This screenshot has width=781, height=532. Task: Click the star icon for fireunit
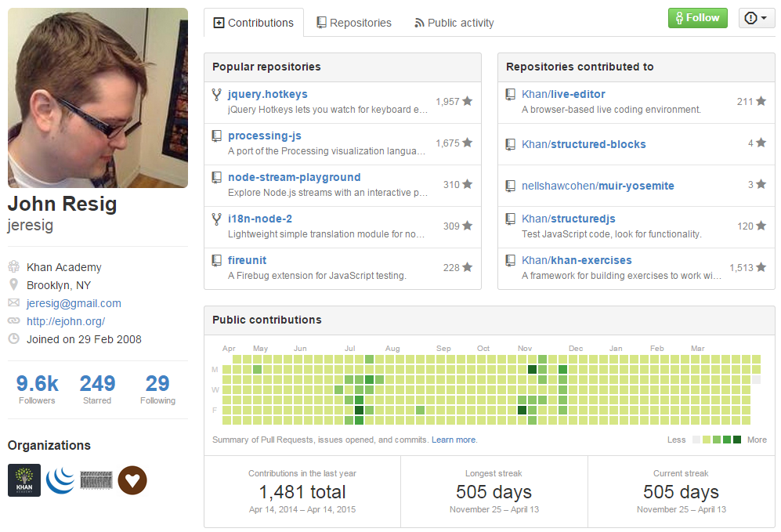click(467, 267)
